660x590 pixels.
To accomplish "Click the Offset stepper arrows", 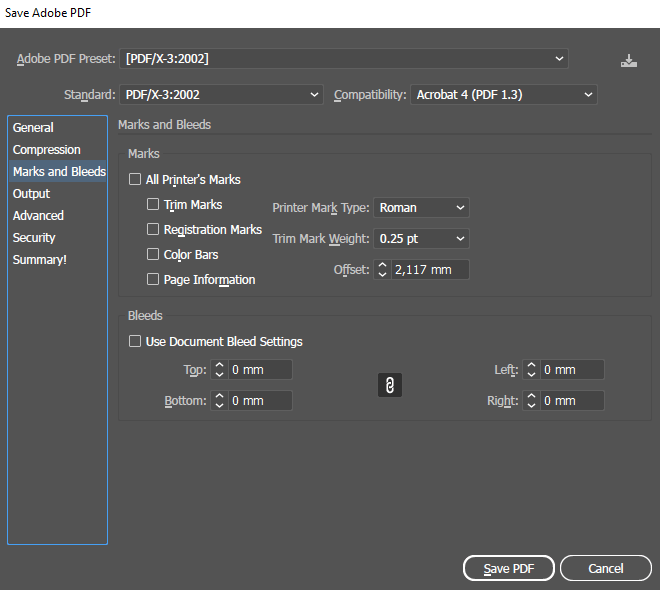I will click(381, 270).
